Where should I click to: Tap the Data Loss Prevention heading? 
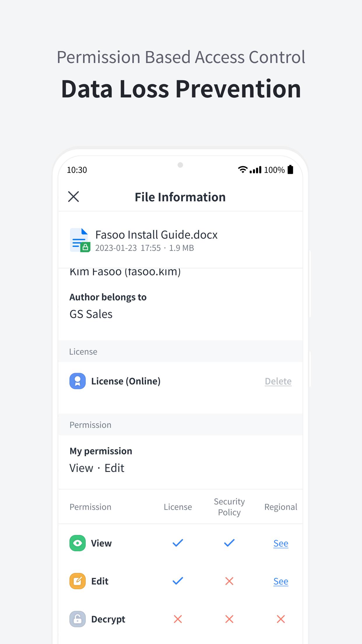(x=181, y=89)
